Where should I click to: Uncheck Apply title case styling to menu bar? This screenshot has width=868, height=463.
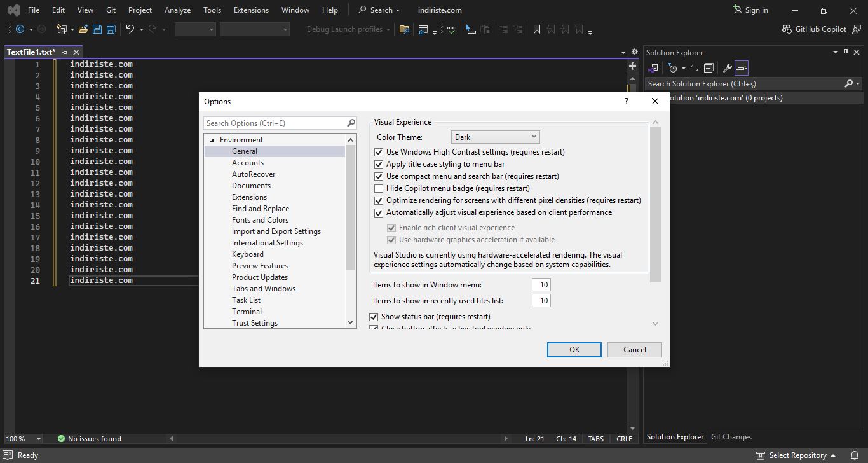[379, 164]
